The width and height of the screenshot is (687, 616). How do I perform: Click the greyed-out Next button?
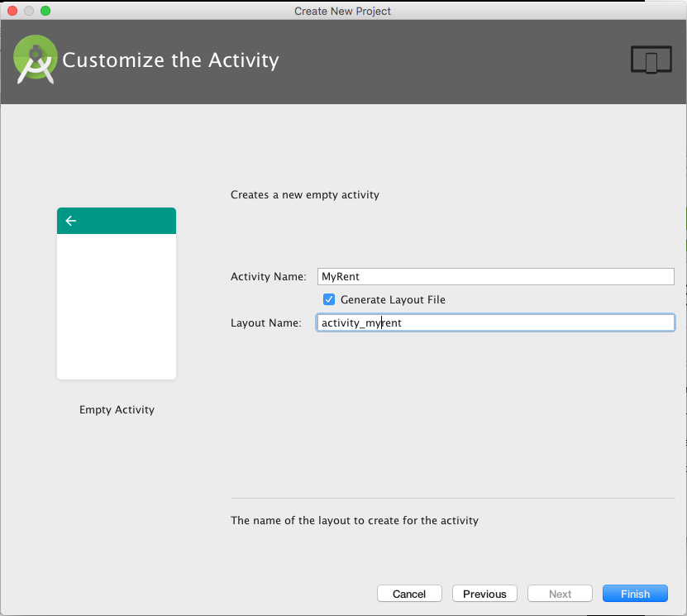point(560,594)
